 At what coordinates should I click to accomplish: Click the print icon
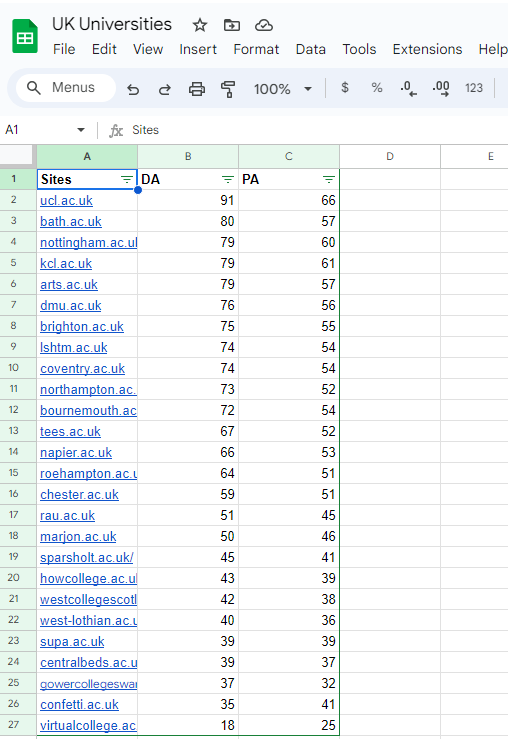tap(197, 89)
